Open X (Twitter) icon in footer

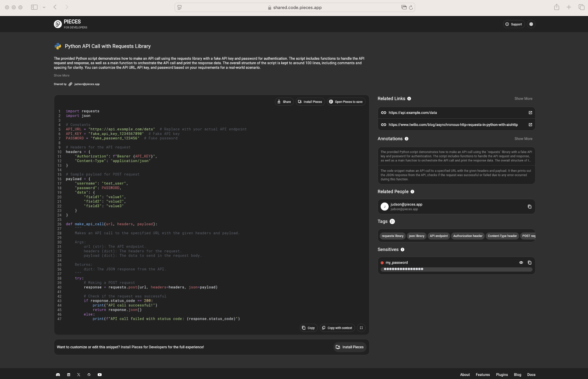tap(79, 375)
